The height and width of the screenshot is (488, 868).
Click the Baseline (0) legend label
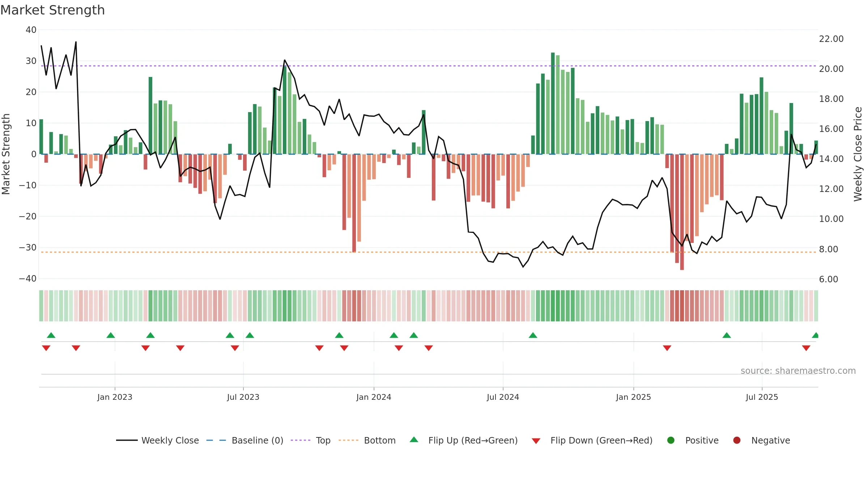(x=258, y=440)
